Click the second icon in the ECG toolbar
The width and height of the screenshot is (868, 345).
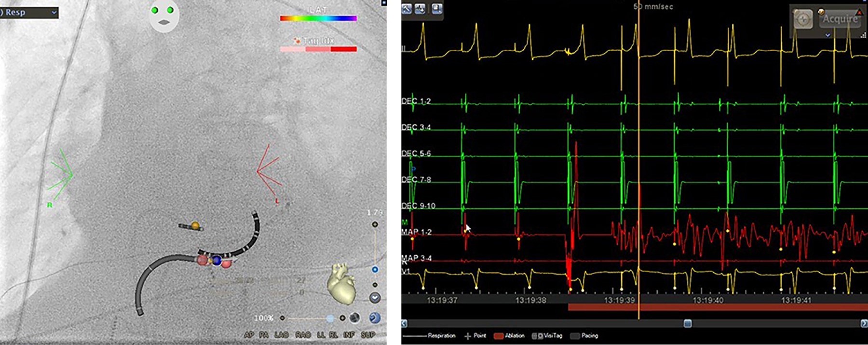(420, 9)
